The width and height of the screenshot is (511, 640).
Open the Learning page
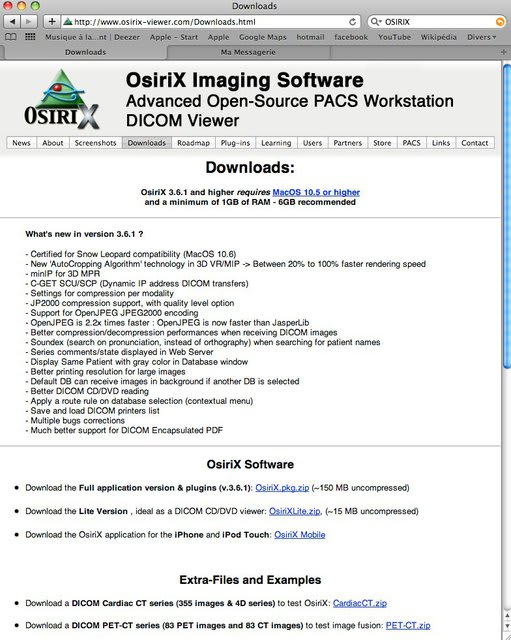(276, 143)
